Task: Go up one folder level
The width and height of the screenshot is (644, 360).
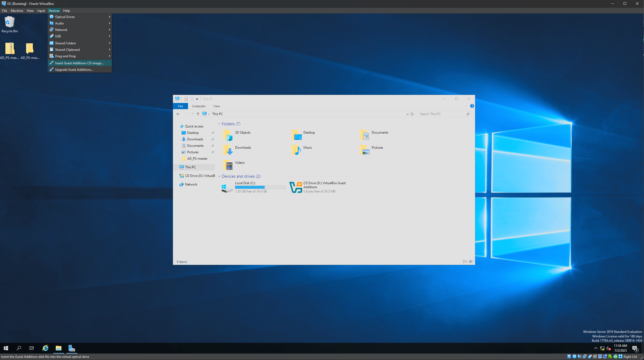Action: tap(198, 114)
